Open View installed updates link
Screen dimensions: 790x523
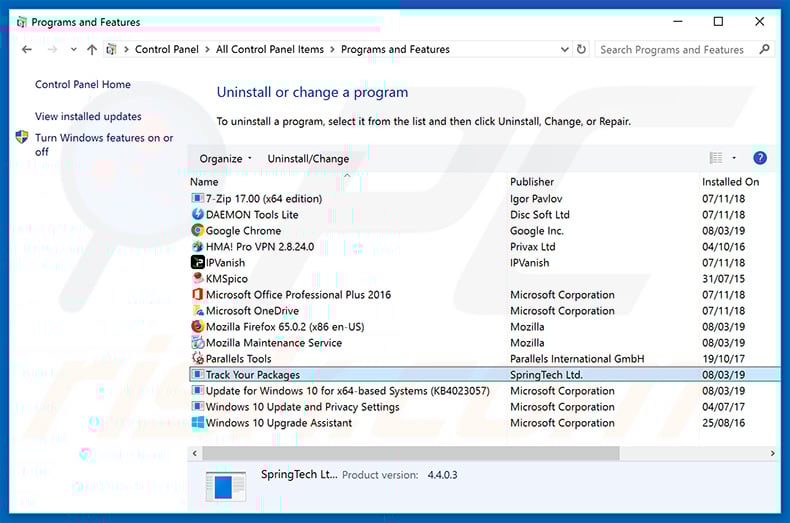pyautogui.click(x=88, y=116)
